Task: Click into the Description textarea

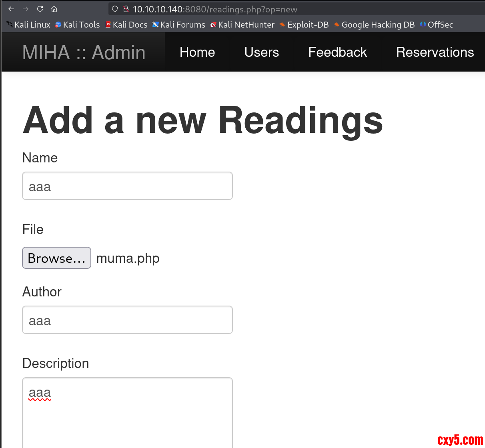Action: click(127, 413)
